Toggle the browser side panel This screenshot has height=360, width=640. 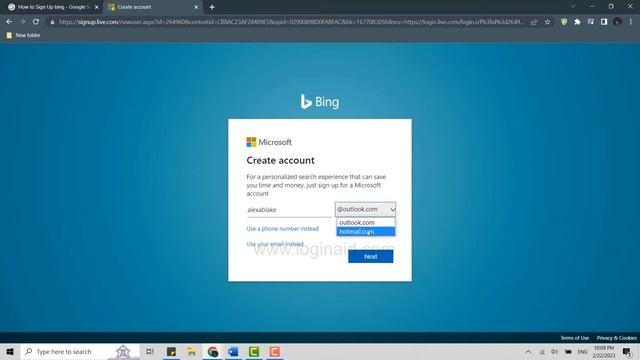coord(604,22)
